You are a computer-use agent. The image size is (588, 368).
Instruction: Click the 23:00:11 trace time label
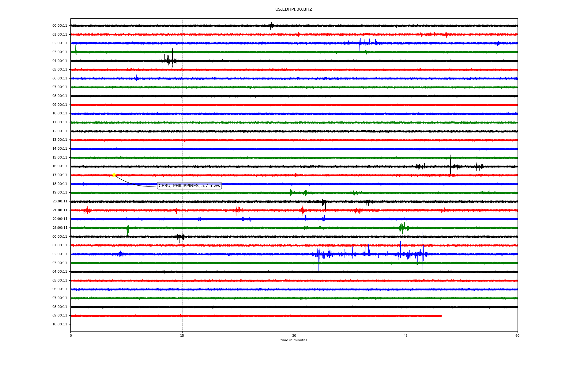[60, 228]
